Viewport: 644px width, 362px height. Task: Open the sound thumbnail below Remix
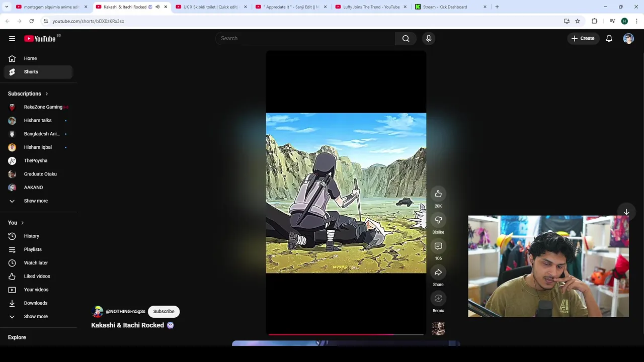point(438,329)
